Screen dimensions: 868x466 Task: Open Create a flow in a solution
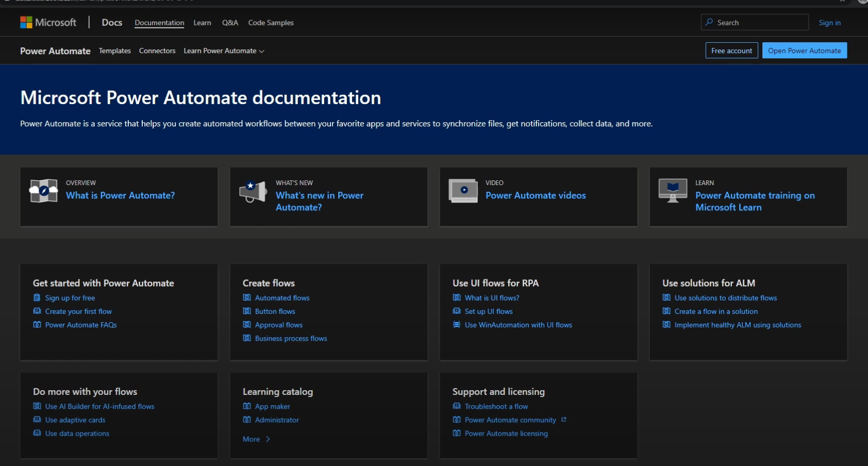[716, 311]
